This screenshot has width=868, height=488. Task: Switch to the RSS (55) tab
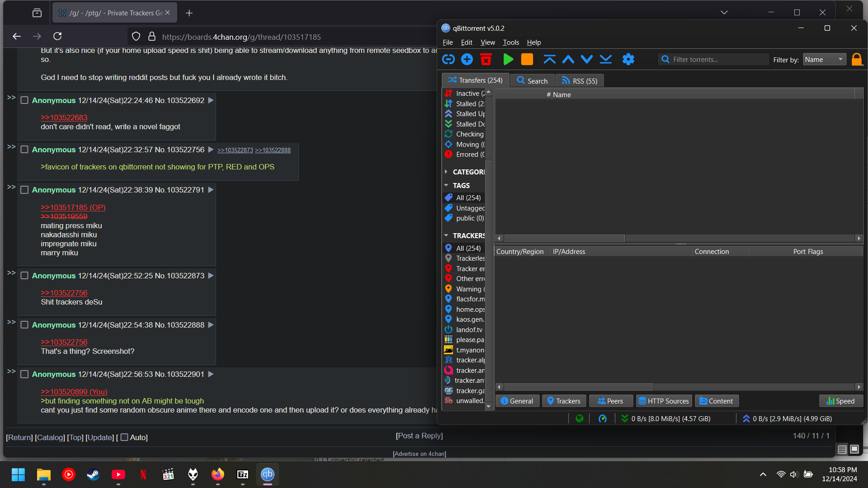point(580,81)
